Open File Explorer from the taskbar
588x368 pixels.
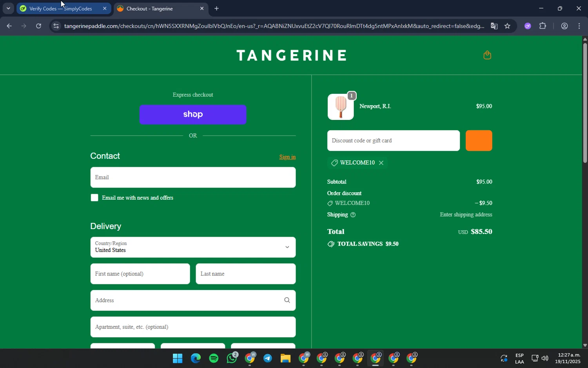pos(285,358)
